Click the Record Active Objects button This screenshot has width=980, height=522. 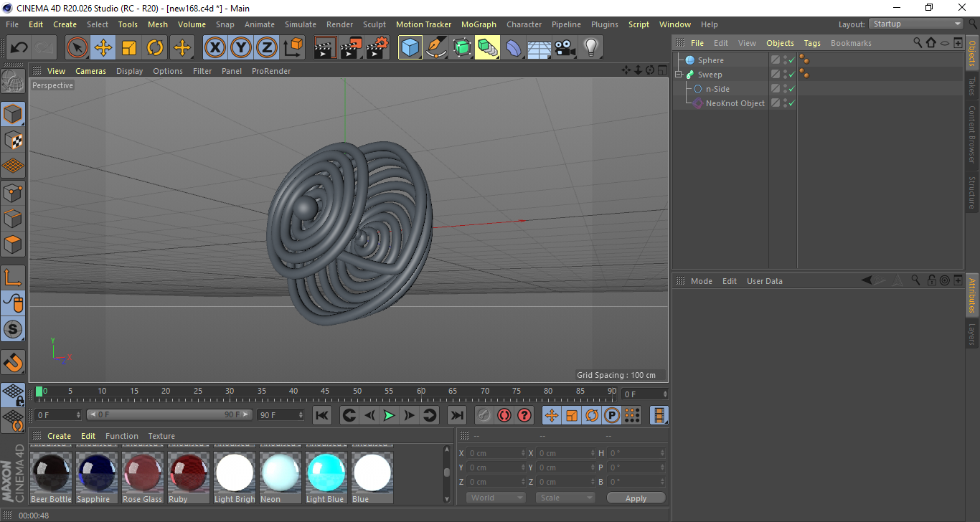coord(484,415)
